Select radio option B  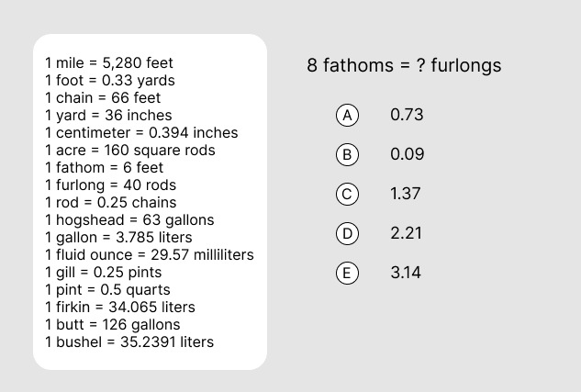pyautogui.click(x=347, y=154)
